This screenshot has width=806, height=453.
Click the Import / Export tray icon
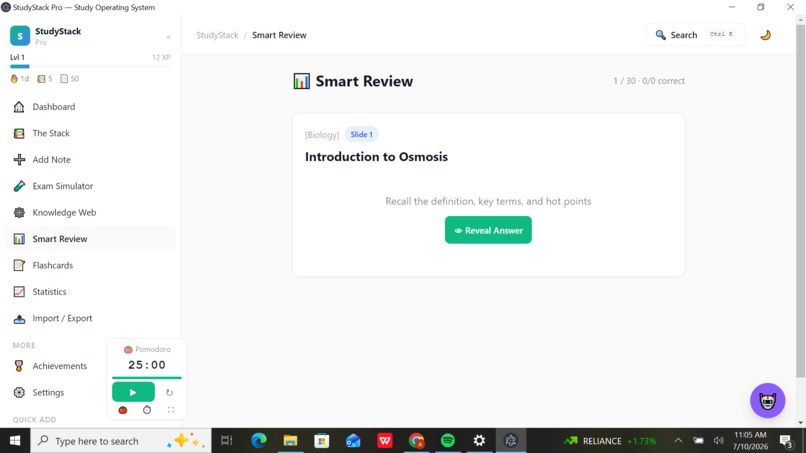pos(19,318)
